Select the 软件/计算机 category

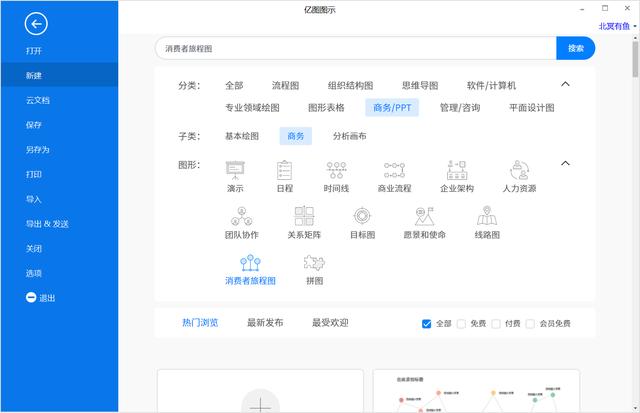pos(491,86)
